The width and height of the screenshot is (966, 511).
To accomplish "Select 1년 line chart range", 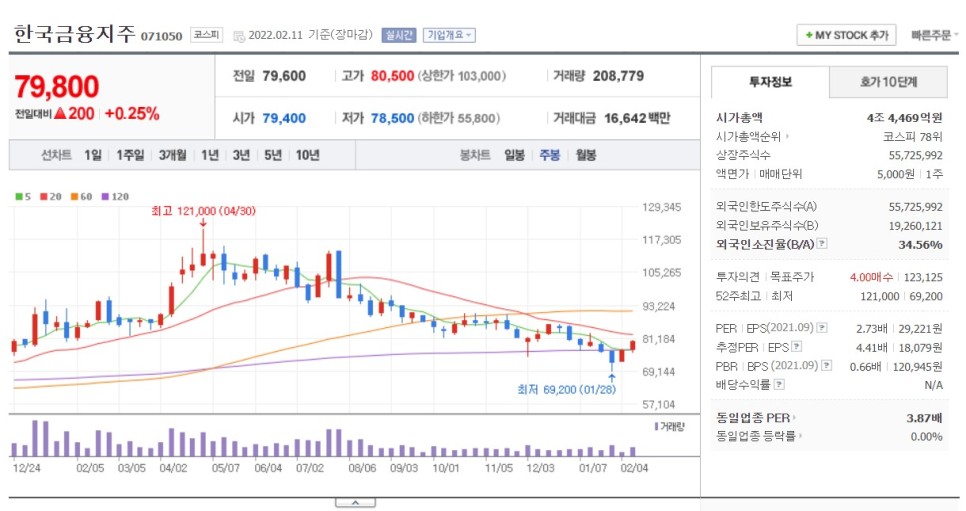I will click(x=210, y=155).
